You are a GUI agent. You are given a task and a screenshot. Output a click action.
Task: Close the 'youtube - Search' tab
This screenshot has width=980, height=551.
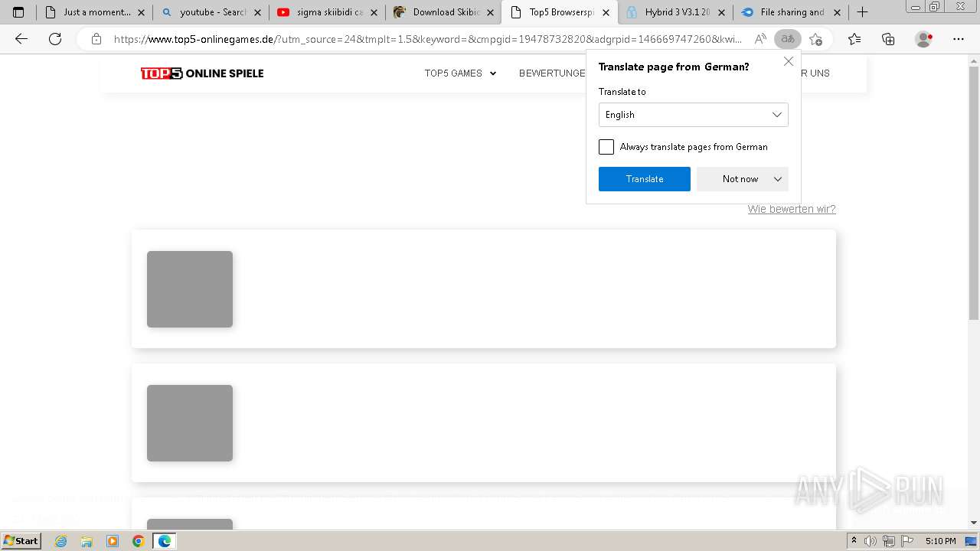tap(257, 12)
